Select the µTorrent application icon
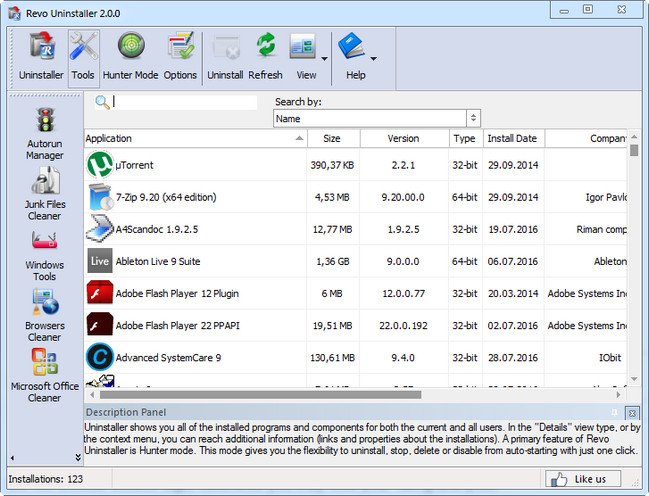Viewport: 649px width, 496px height. click(100, 165)
